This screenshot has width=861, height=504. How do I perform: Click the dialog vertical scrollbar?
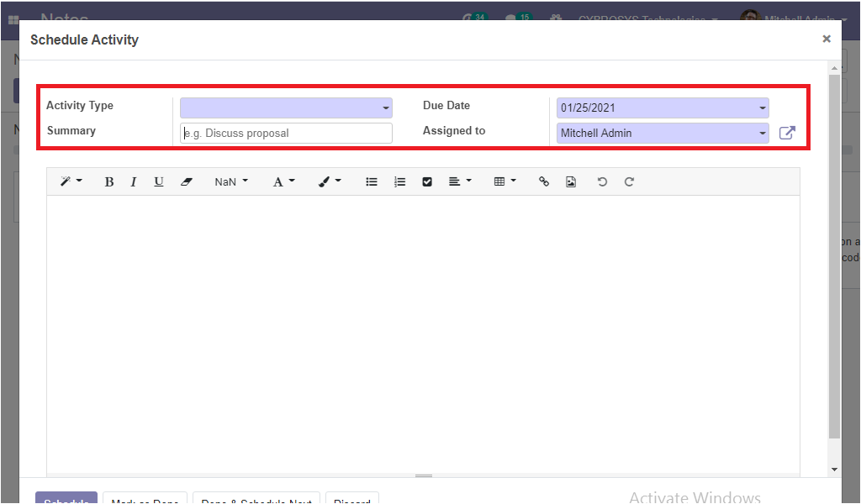pyautogui.click(x=834, y=256)
